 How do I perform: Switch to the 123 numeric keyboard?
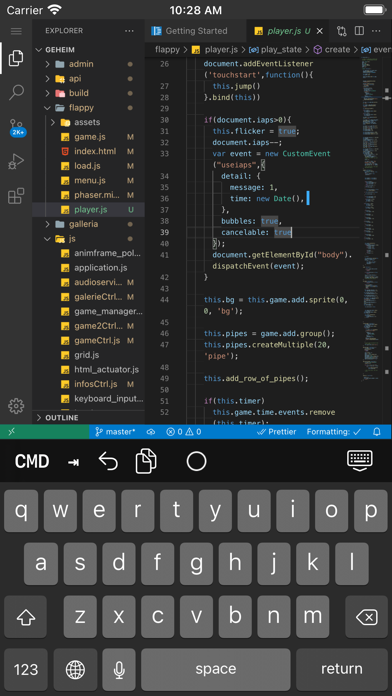coord(26,669)
